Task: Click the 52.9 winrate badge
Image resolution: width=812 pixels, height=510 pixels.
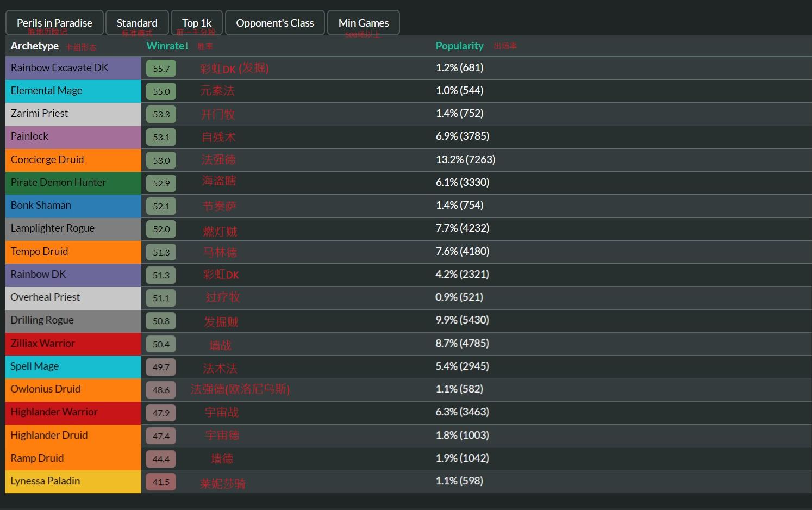Action: (161, 183)
